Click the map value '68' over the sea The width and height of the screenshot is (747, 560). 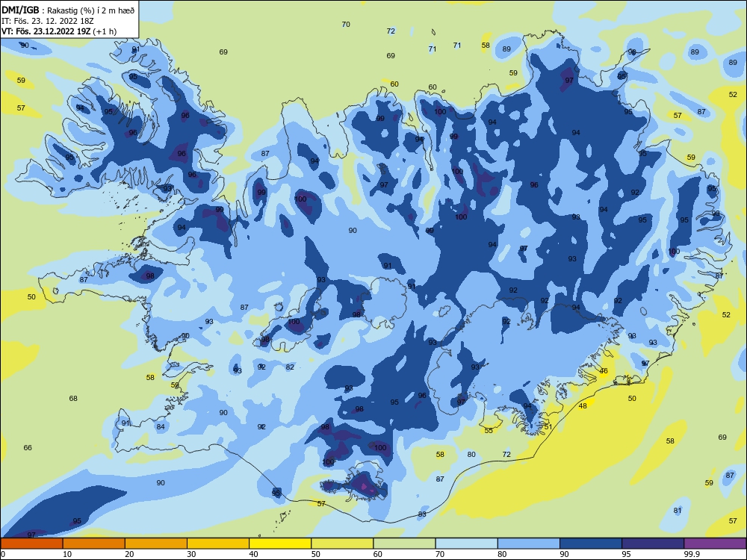73,399
